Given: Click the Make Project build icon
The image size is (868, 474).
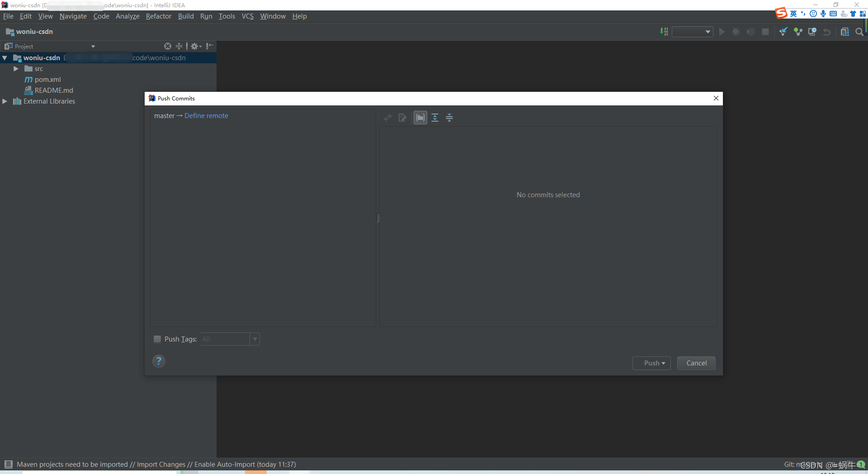Looking at the screenshot, I should (664, 32).
